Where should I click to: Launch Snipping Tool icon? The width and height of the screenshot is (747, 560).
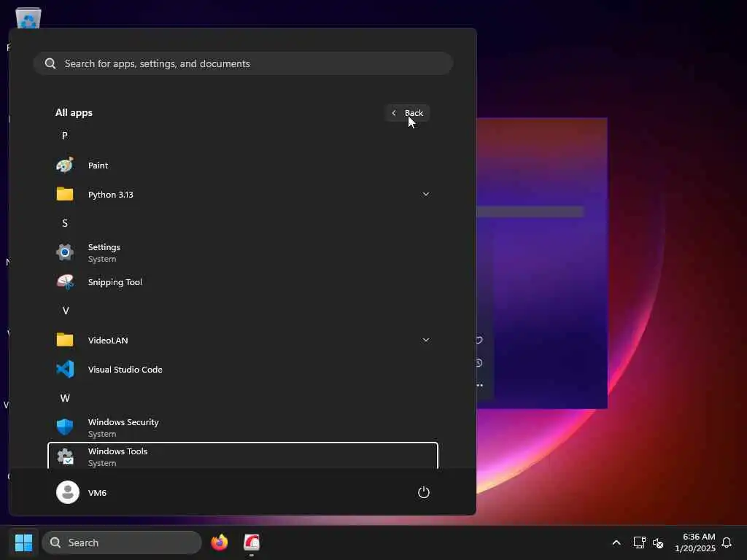point(65,282)
